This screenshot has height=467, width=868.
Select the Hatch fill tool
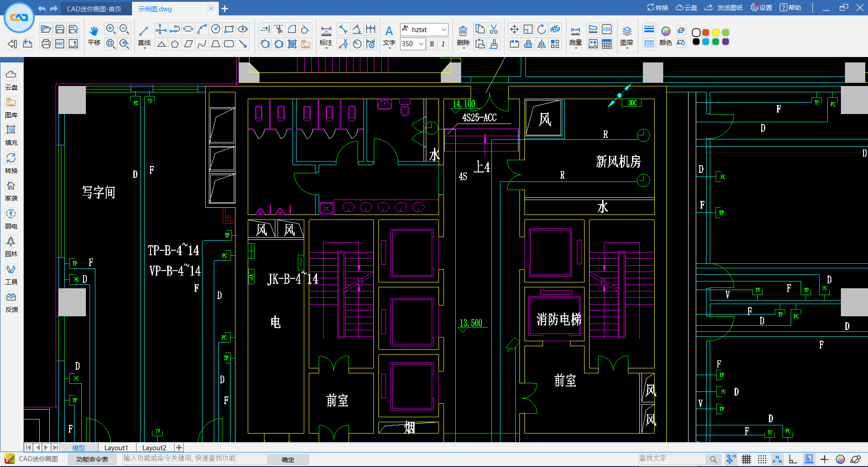292,44
